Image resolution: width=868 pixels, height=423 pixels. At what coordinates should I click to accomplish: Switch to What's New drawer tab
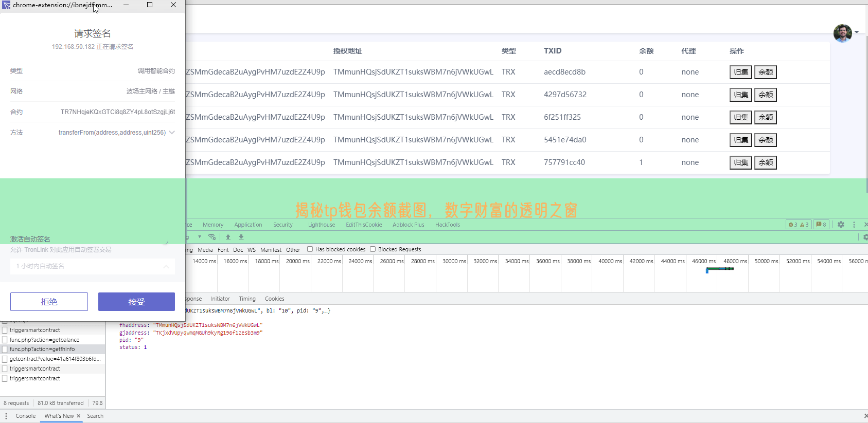(59, 416)
